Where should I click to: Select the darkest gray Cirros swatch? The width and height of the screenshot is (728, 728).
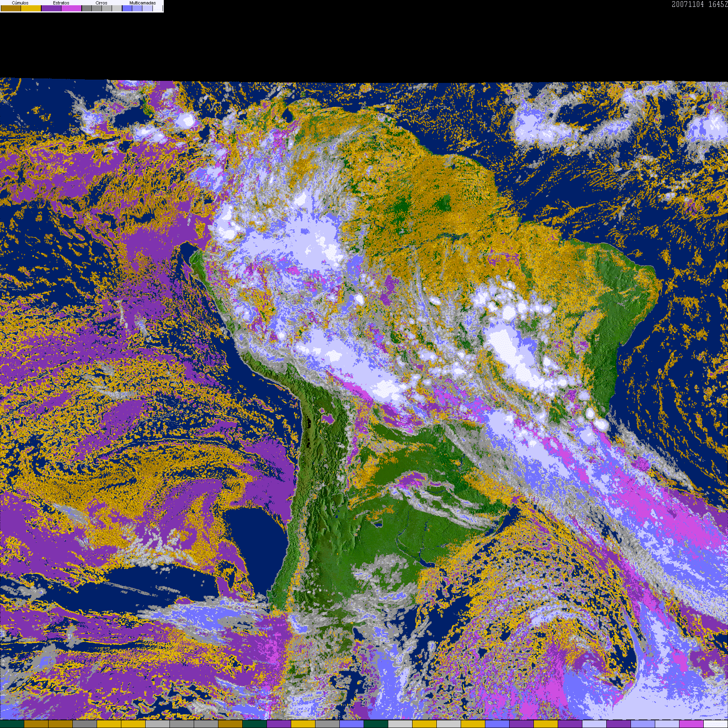(x=87, y=8)
